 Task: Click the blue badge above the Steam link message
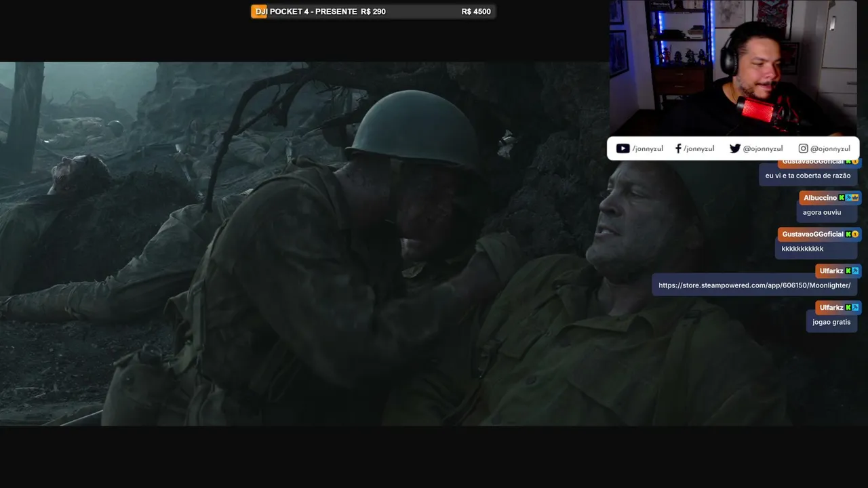click(x=855, y=271)
